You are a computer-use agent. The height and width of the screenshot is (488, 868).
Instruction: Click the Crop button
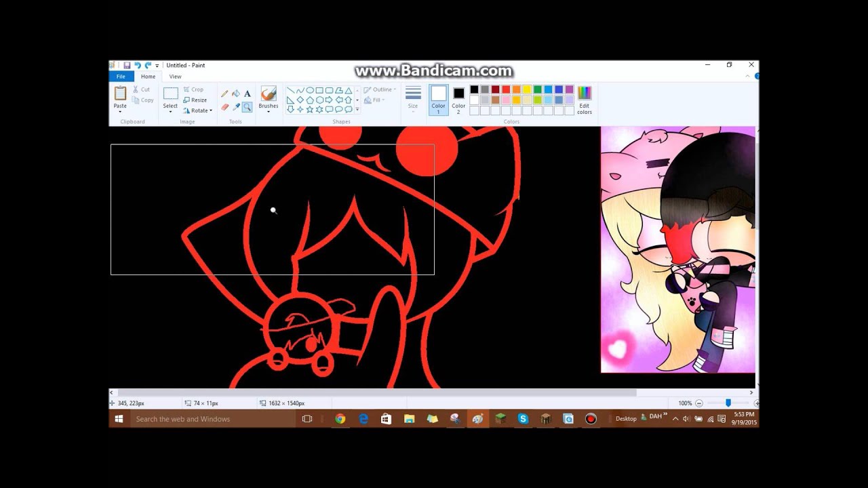click(x=193, y=89)
